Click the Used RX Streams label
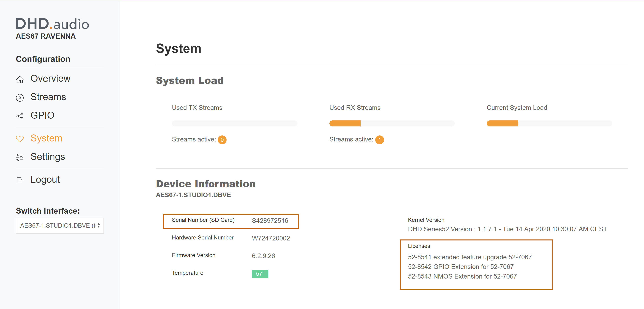The image size is (644, 309). 355,108
